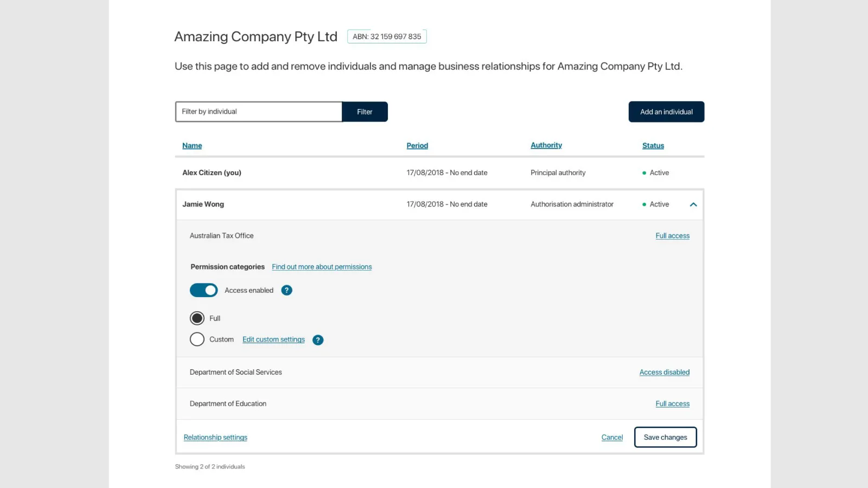Select the Full permission radio button

pyautogui.click(x=197, y=318)
